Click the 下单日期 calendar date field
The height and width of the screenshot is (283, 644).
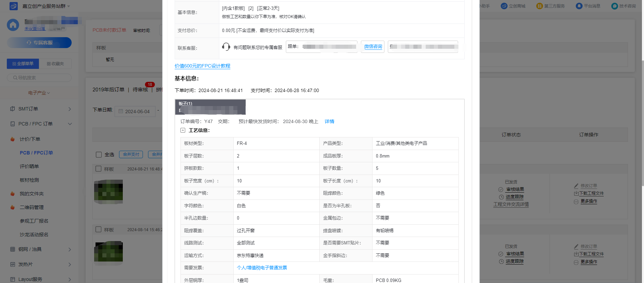(x=135, y=111)
